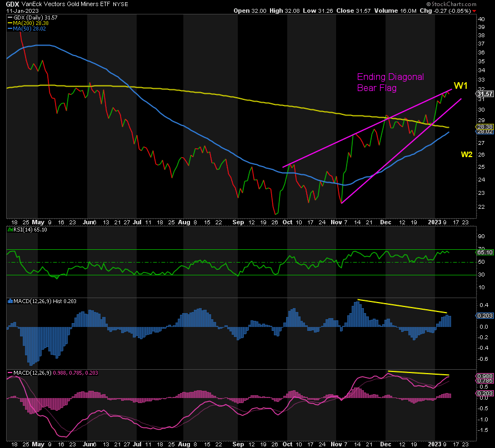Click the Bear Flag annotation text
This screenshot has width=495, height=448.
tap(377, 88)
